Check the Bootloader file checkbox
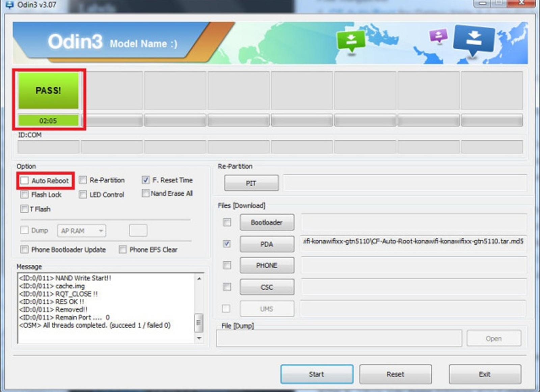 coord(227,222)
